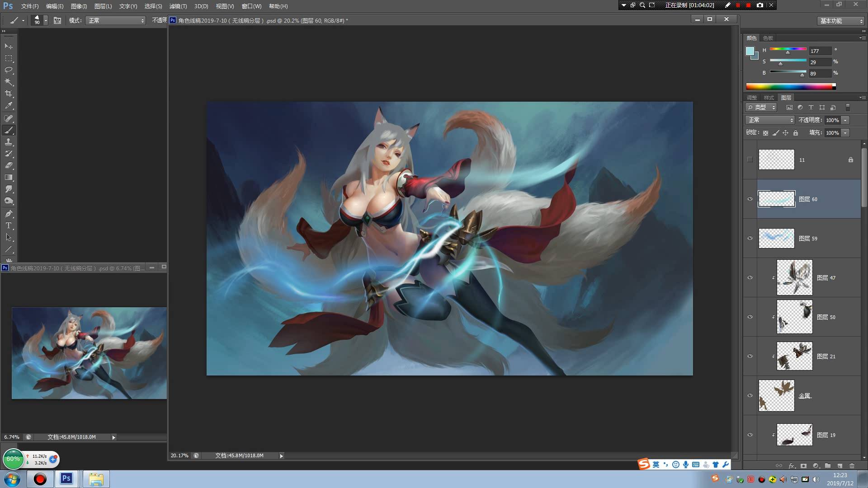The image size is (868, 488).
Task: Hide the 金属 layer
Action: coord(750,395)
